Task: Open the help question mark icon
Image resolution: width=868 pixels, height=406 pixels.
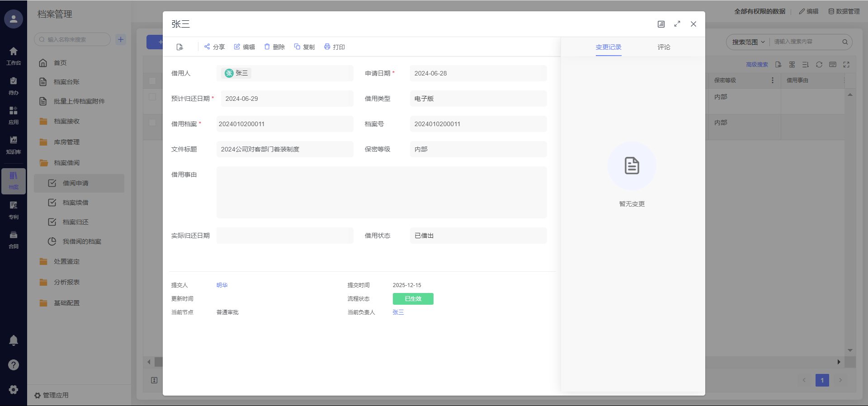Action: click(x=14, y=365)
